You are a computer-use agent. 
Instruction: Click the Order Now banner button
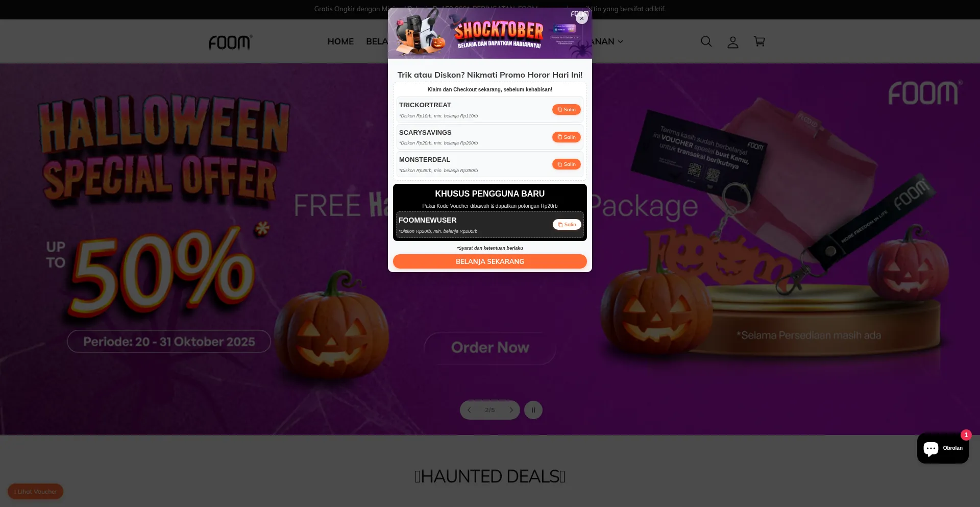pyautogui.click(x=490, y=348)
